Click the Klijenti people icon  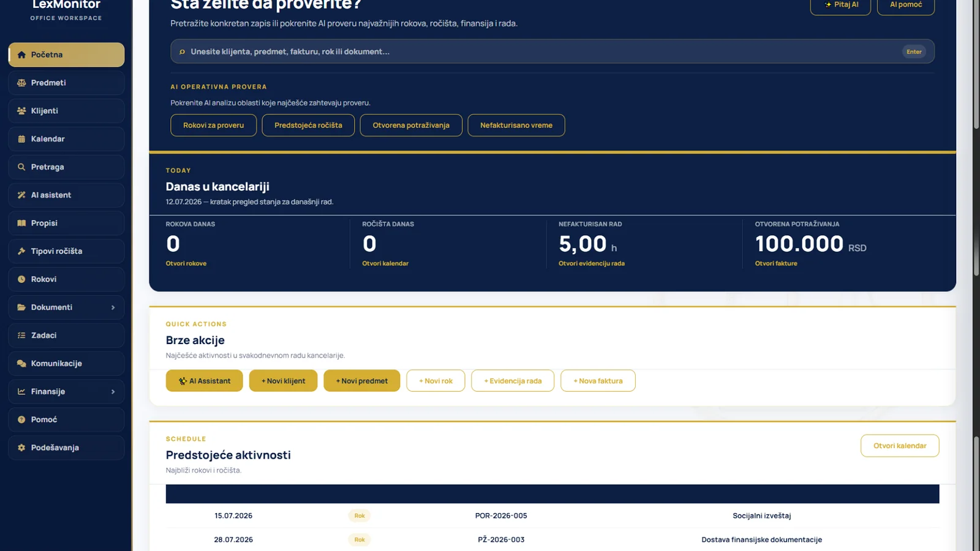[x=21, y=111]
